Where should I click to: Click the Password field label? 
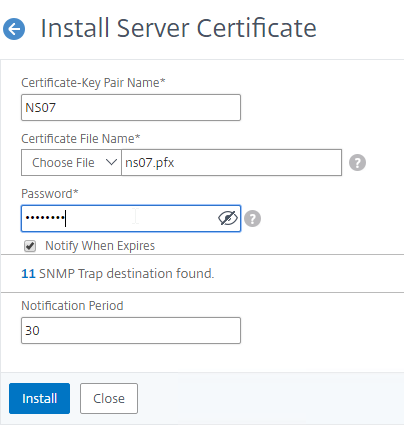point(50,194)
